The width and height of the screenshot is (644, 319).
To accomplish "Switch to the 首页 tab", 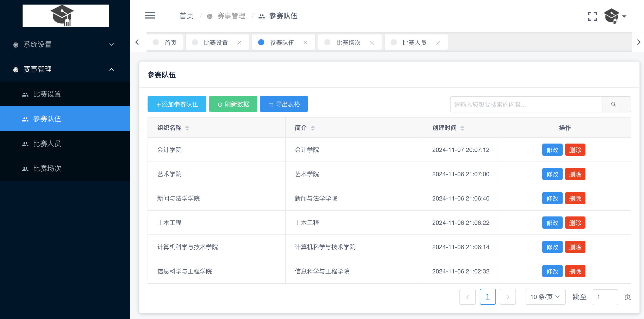I will coord(165,42).
